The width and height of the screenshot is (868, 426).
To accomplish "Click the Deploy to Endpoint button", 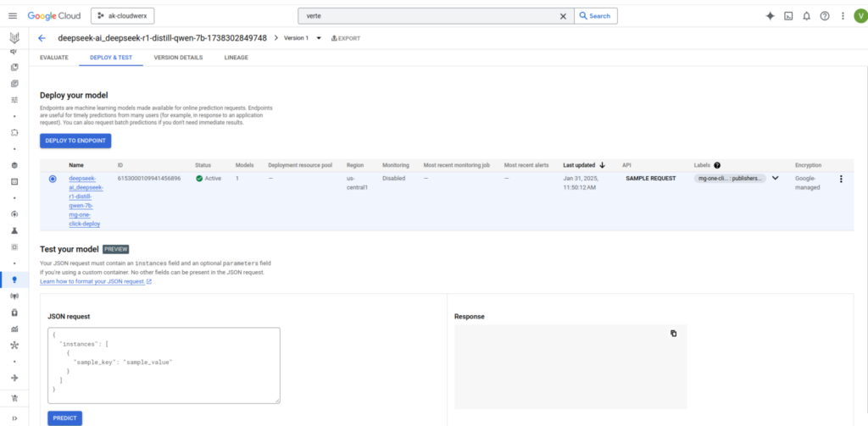I will pos(75,141).
